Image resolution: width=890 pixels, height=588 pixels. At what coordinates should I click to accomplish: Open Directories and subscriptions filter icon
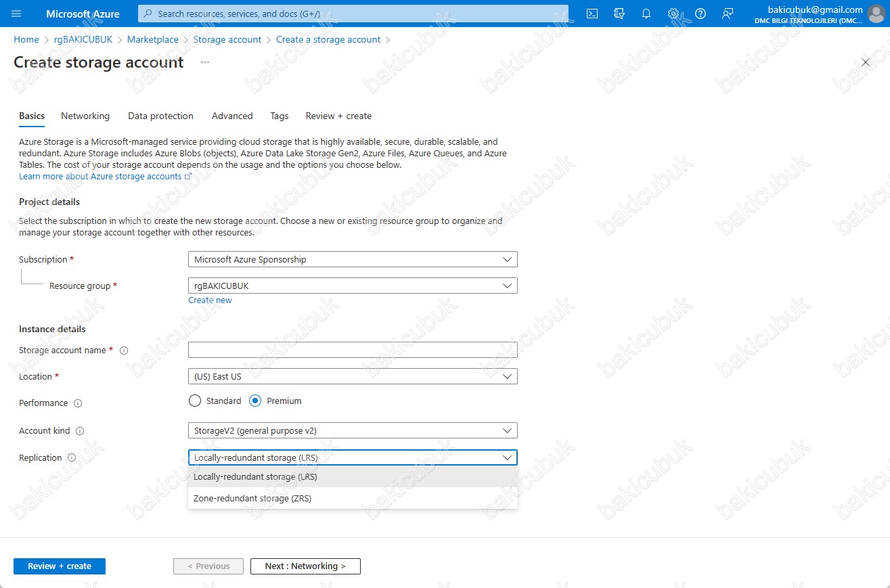[619, 14]
